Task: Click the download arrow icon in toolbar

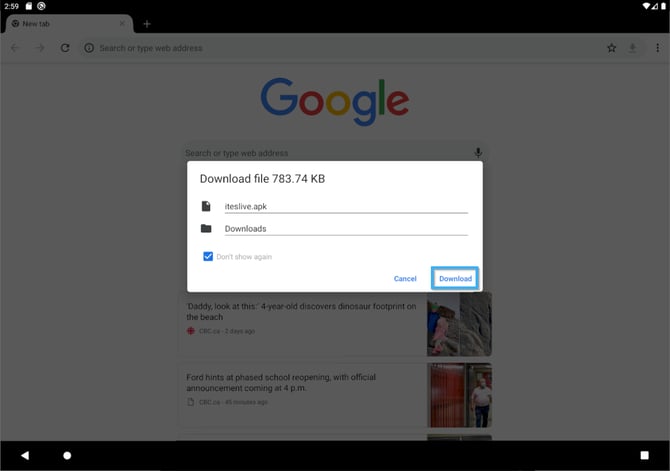Action: tap(632, 48)
